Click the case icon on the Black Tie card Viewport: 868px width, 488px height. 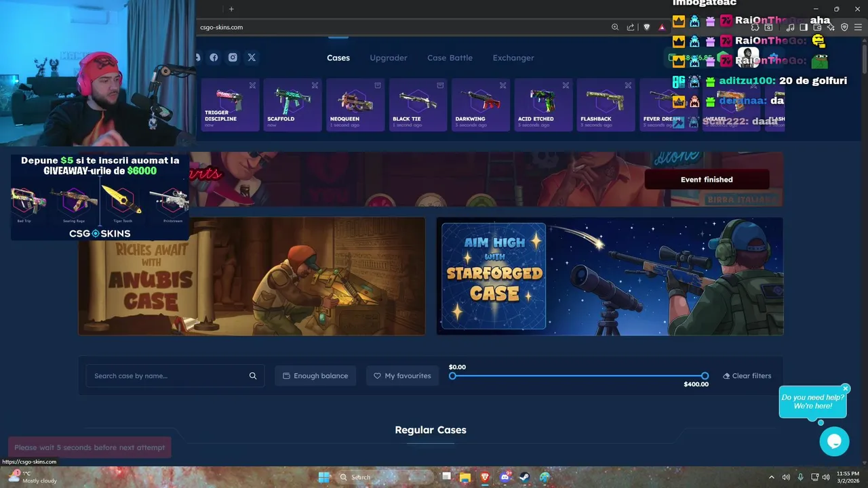440,85
